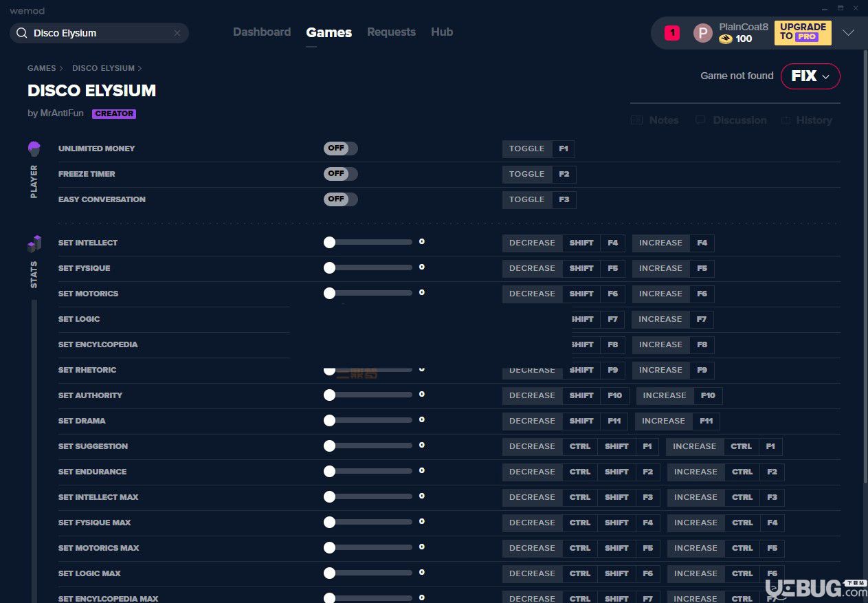Click the vertical scrollbar under Stats
The height and width of the screenshot is (603, 868).
(x=34, y=450)
